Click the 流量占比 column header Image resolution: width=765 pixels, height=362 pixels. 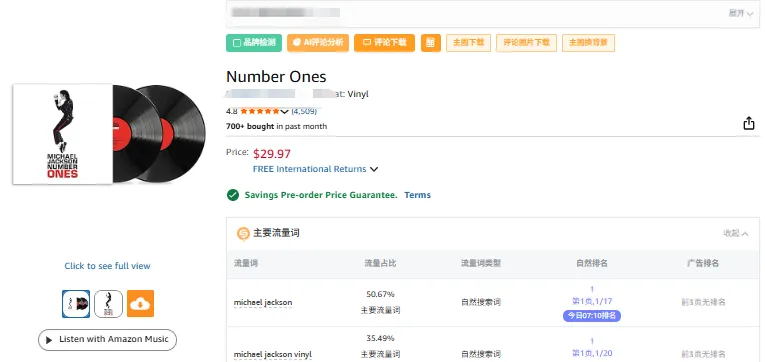[381, 263]
